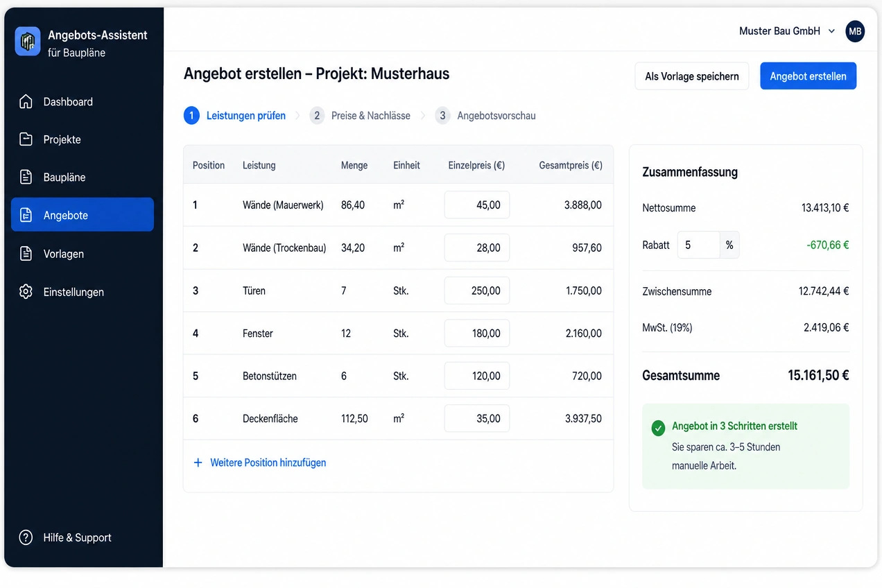Edit Einzelpreis field for Betonstützen
The width and height of the screenshot is (882, 588).
pyautogui.click(x=477, y=376)
